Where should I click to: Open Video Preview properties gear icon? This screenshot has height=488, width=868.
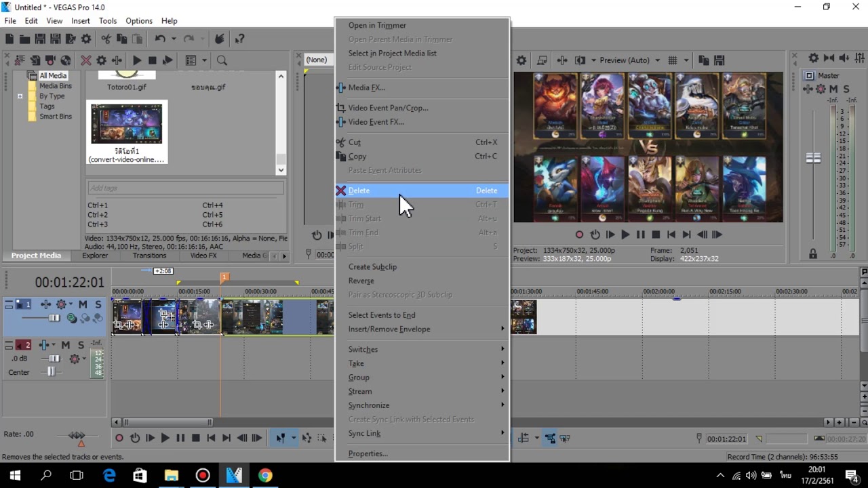tap(521, 60)
